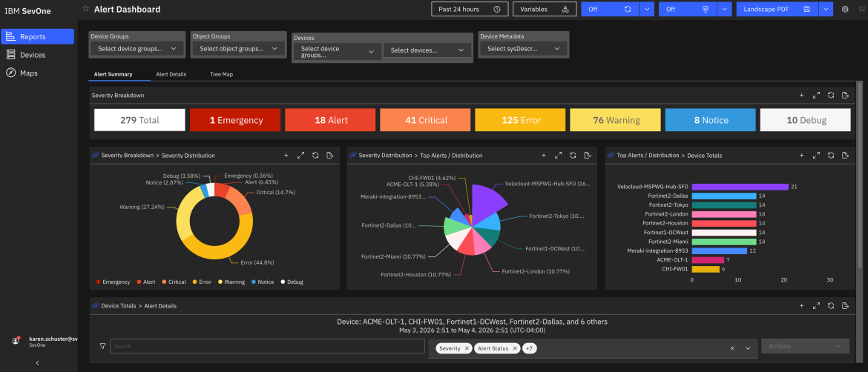Image resolution: width=868 pixels, height=372 pixels.
Task: Open Reports in sidebar
Action: pyautogui.click(x=37, y=37)
